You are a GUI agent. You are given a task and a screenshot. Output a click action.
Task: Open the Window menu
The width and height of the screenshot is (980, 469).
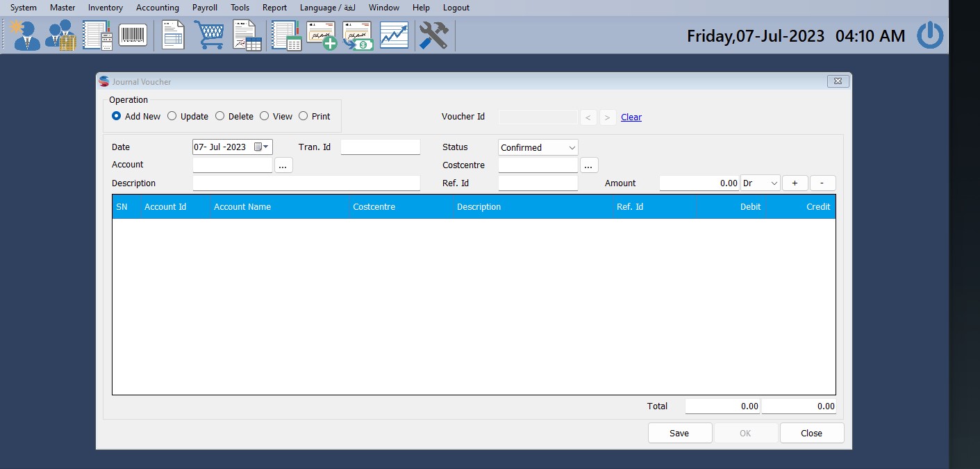click(384, 8)
